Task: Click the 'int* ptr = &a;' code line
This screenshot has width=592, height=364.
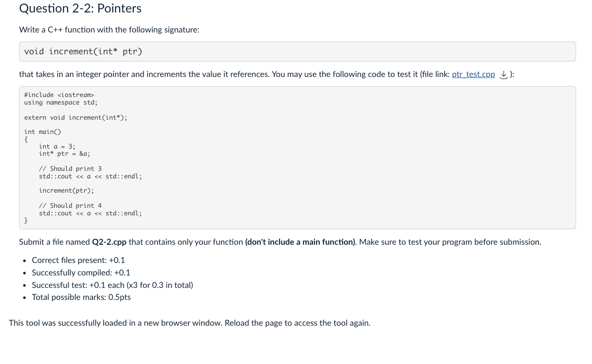Action: (65, 154)
